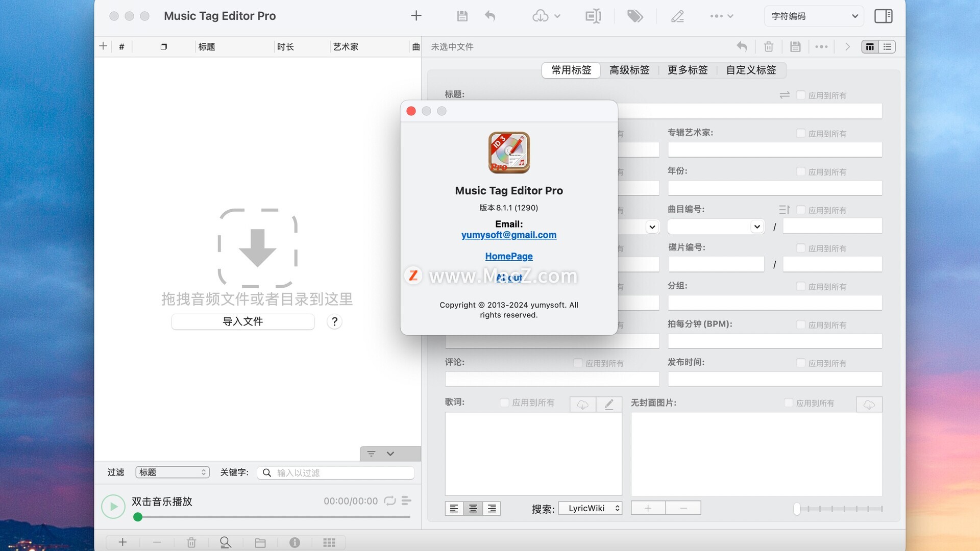Check 应用到所有 for 评论

point(578,363)
